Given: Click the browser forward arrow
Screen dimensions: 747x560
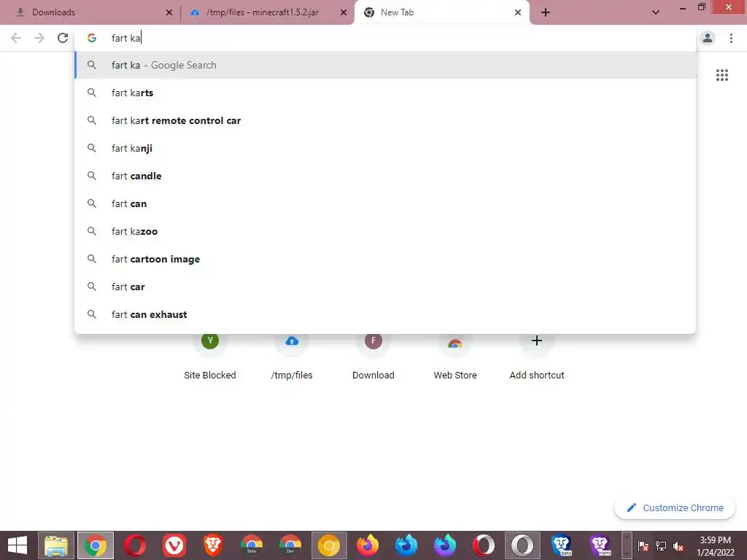Looking at the screenshot, I should point(39,38).
